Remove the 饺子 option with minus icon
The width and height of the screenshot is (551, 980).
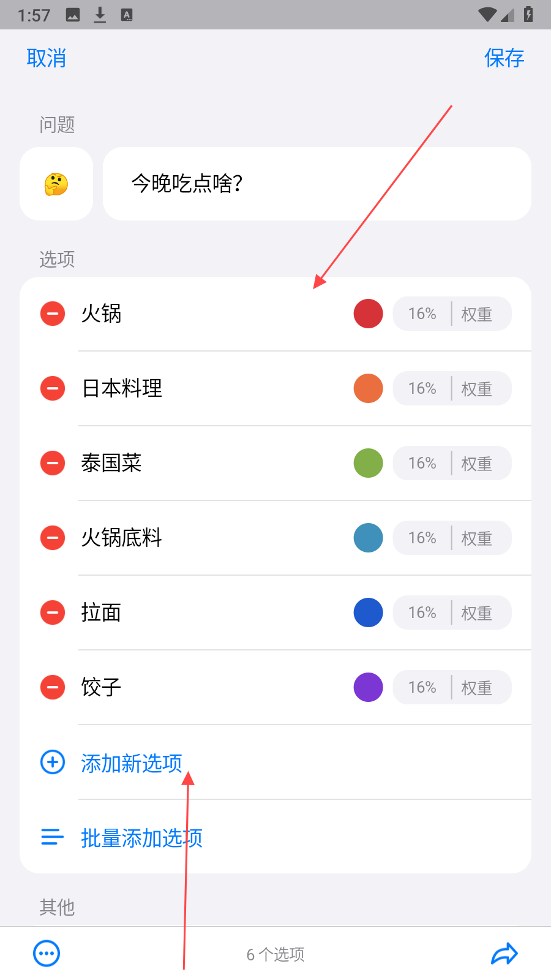[x=53, y=687]
